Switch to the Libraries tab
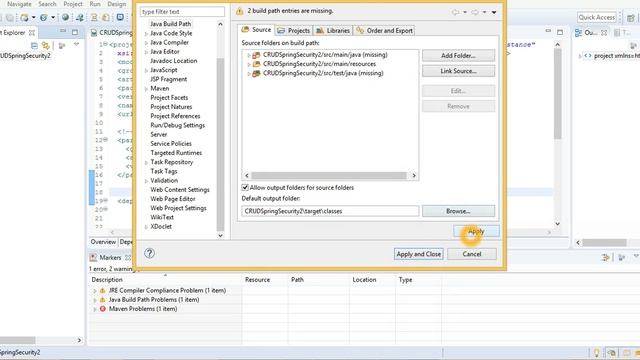640x360 pixels. pyautogui.click(x=333, y=31)
